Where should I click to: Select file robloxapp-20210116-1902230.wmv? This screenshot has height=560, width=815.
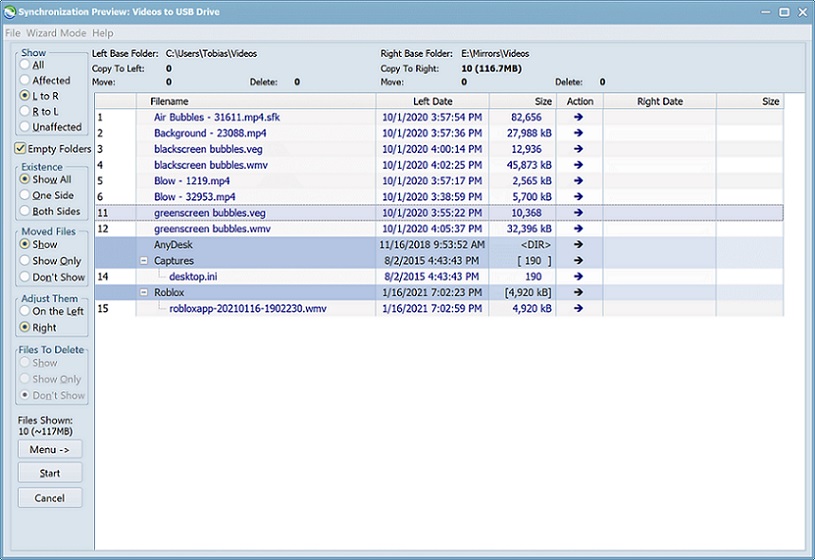(248, 308)
